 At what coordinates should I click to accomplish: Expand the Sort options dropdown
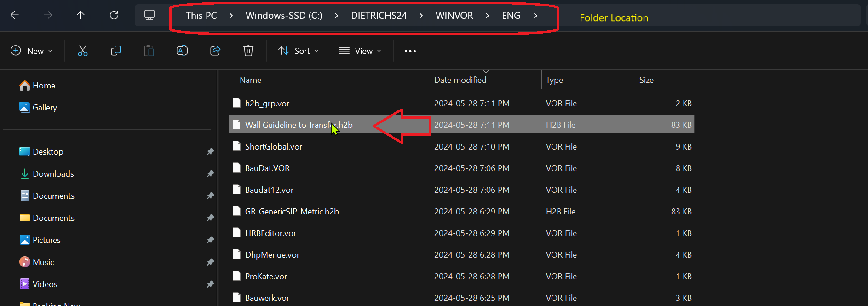point(299,51)
